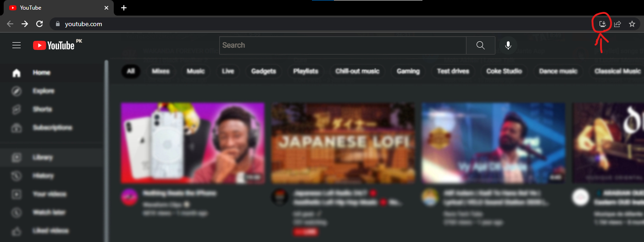The width and height of the screenshot is (644, 242).
Task: Click the youtube.com address bar
Action: pos(321,24)
